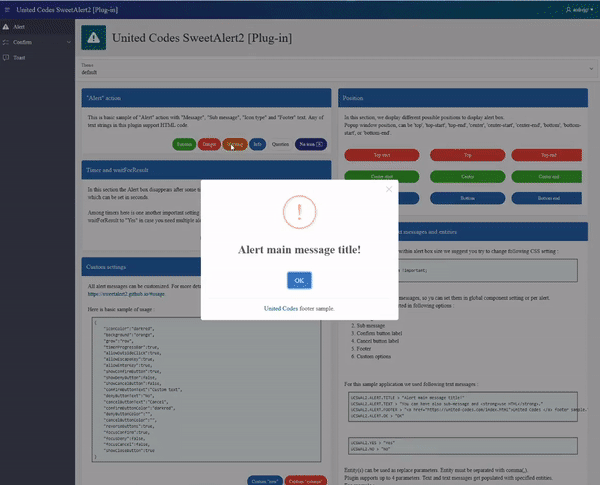Click the red Top position button
Screen dimensions: 600x485
[x=468, y=155]
